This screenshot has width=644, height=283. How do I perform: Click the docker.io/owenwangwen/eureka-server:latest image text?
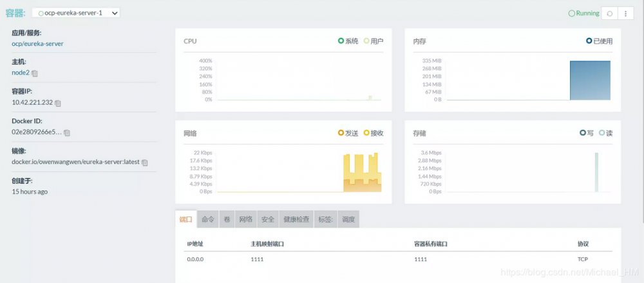pyautogui.click(x=76, y=162)
